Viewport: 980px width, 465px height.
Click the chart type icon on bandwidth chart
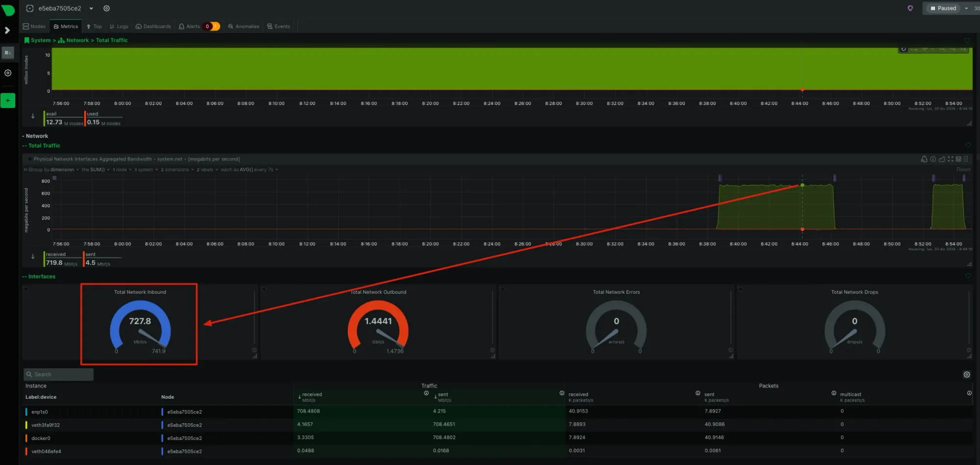[x=942, y=159]
